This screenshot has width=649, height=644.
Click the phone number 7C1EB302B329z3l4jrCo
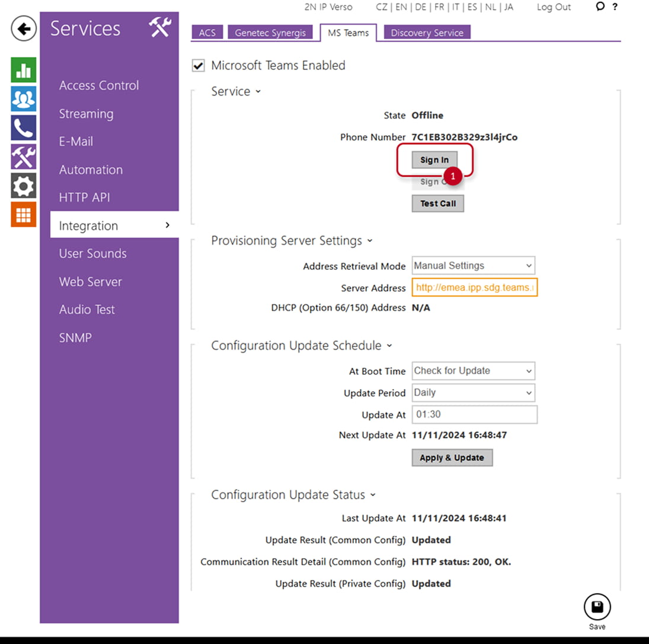pyautogui.click(x=465, y=137)
